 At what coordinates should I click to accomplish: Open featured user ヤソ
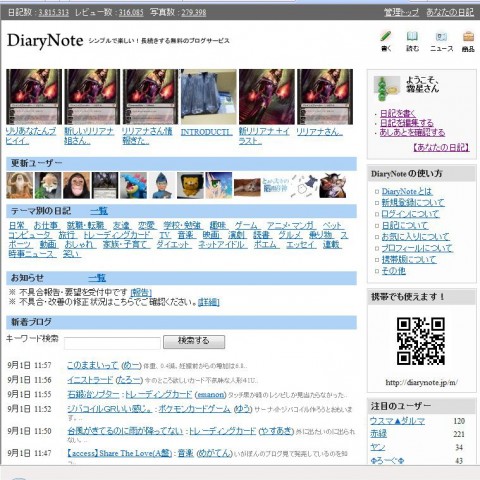coord(377,447)
